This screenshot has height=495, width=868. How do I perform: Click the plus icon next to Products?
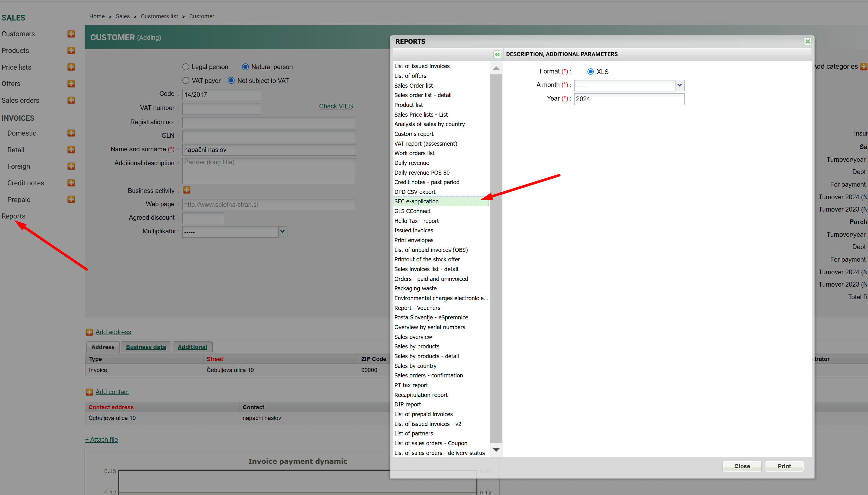point(71,50)
